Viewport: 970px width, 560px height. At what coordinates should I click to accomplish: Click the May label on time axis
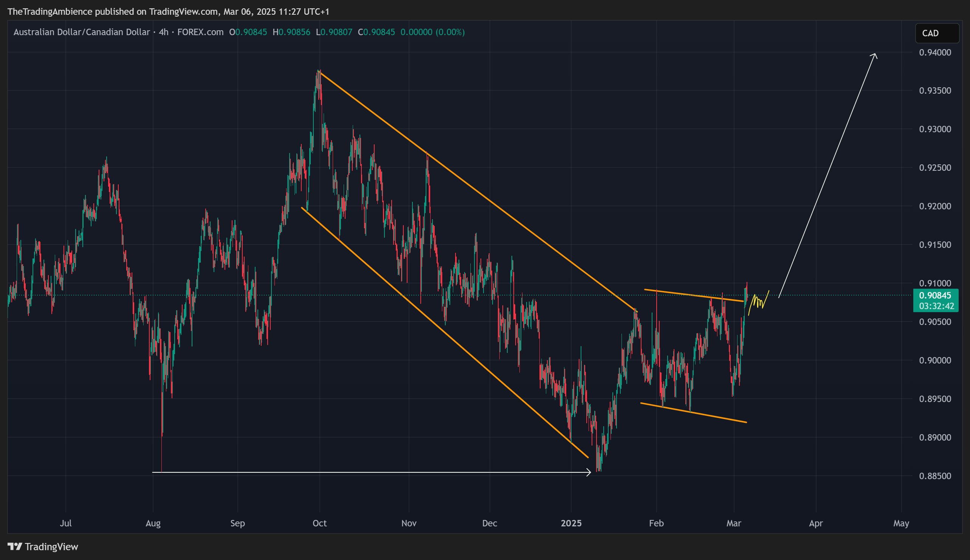coord(902,523)
